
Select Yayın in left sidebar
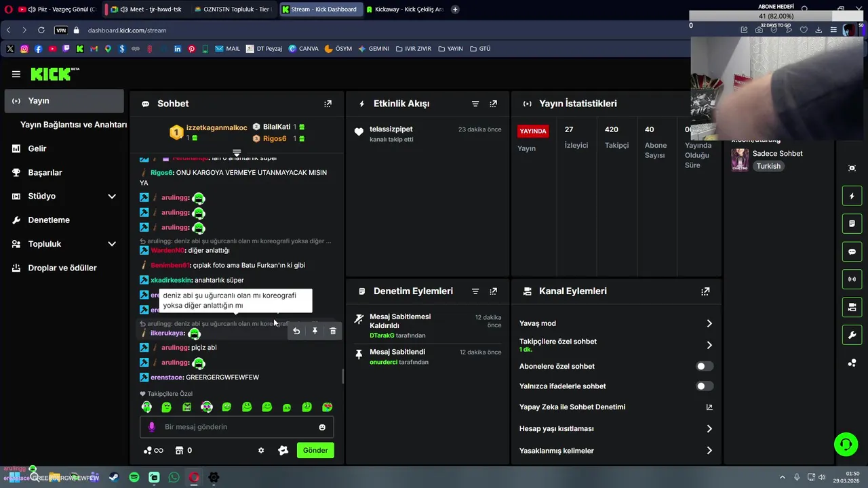click(64, 101)
